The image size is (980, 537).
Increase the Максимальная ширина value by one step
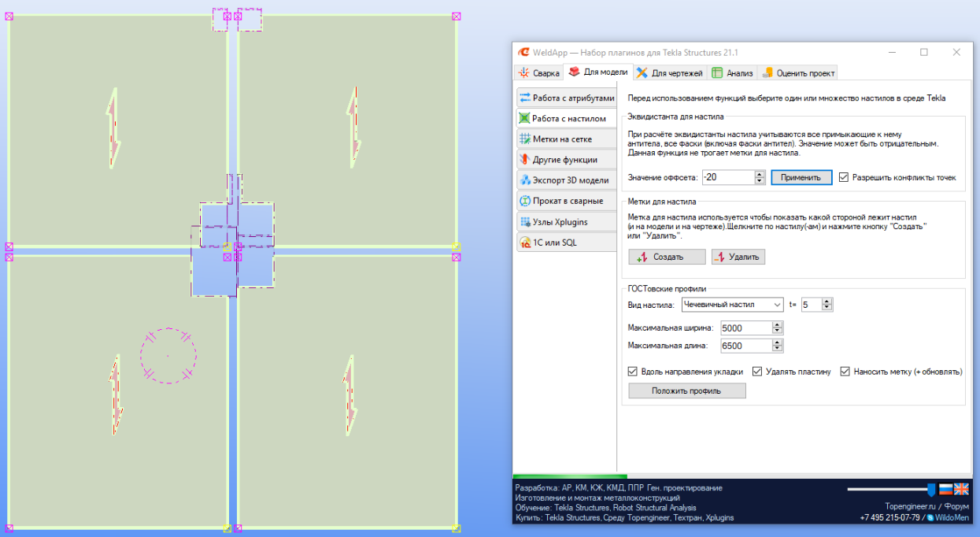(x=778, y=324)
